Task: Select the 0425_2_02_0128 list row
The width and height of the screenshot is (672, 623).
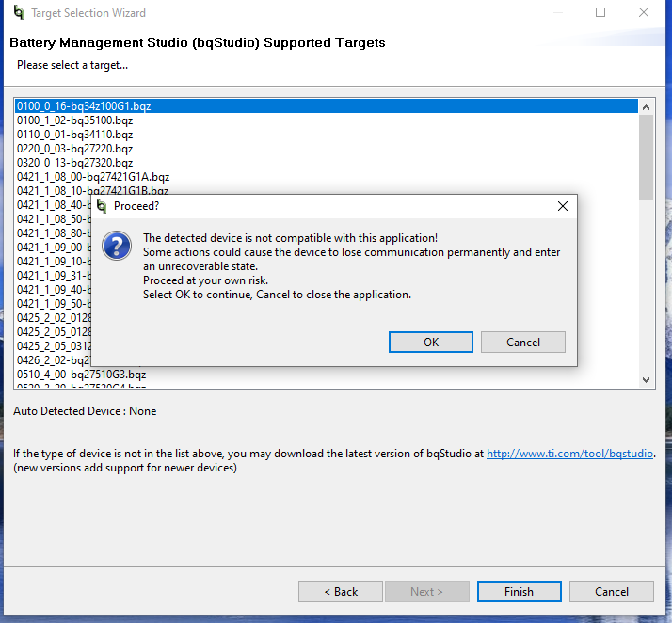Action: pos(53,318)
